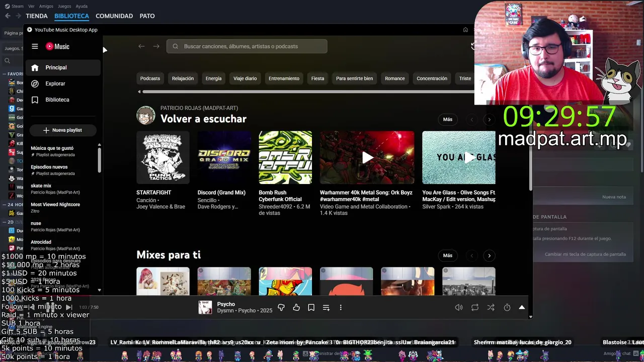Viewport: 644px width, 362px height.
Task: Expand the player page arrow
Action: click(522, 307)
